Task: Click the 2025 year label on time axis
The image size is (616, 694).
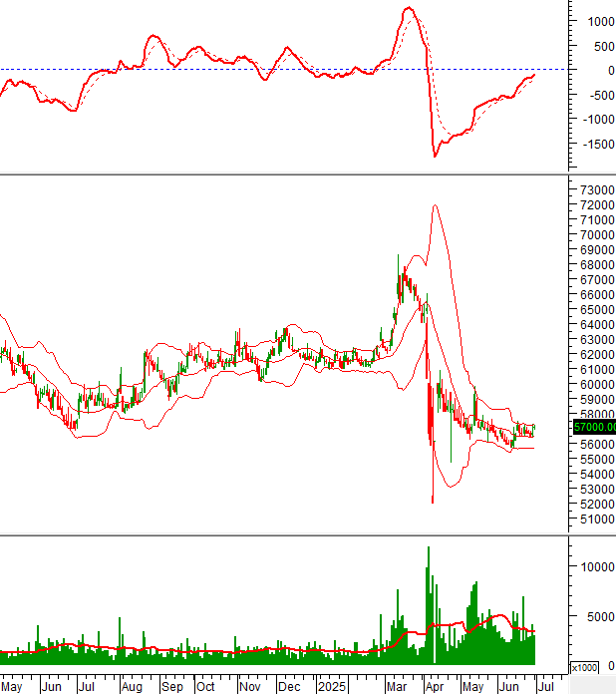Action: 332,687
